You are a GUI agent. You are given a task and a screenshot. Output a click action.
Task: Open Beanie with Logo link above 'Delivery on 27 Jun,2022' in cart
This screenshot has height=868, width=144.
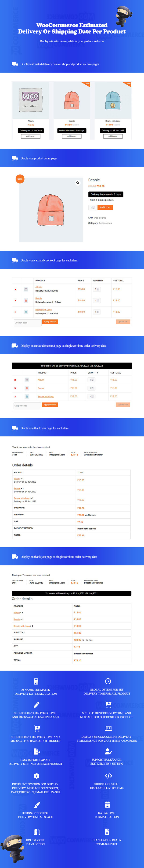(x=44, y=310)
